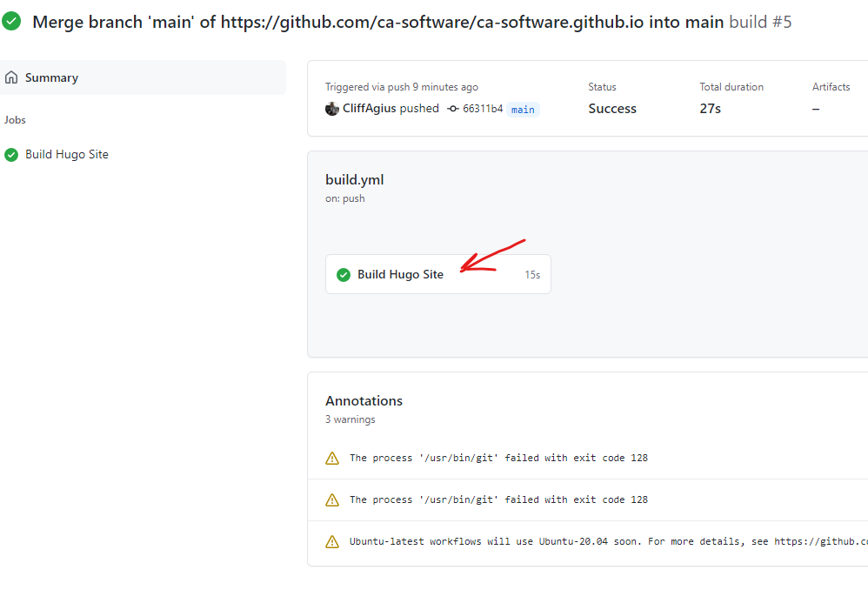Open Build Hugo Site job card in workflow graph

[x=437, y=274]
